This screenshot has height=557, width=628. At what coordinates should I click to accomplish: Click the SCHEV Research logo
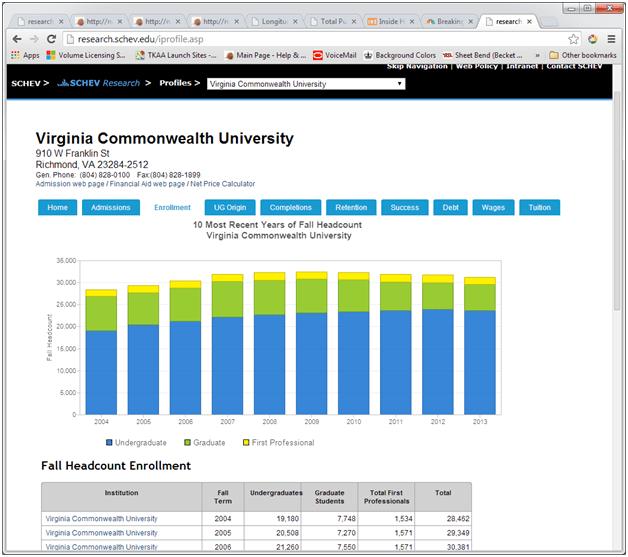point(99,84)
